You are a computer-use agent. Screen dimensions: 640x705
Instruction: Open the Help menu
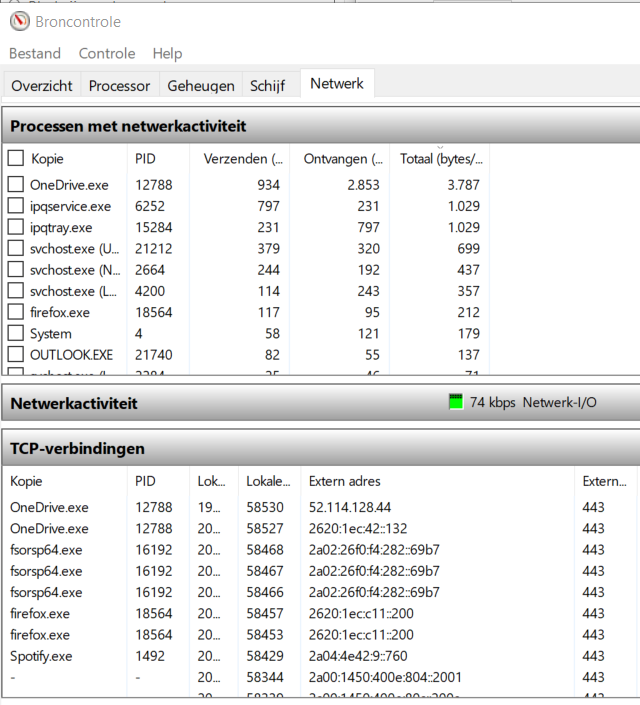(x=167, y=54)
